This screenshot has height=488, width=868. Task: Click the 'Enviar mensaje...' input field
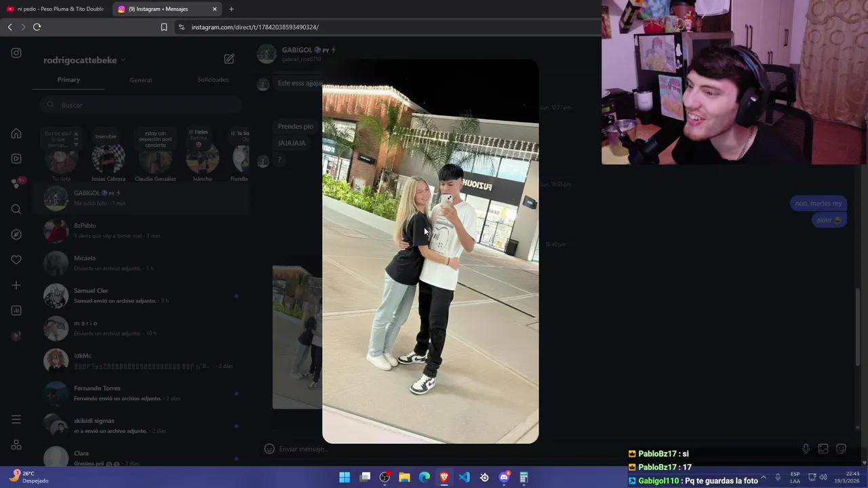pyautogui.click(x=529, y=449)
